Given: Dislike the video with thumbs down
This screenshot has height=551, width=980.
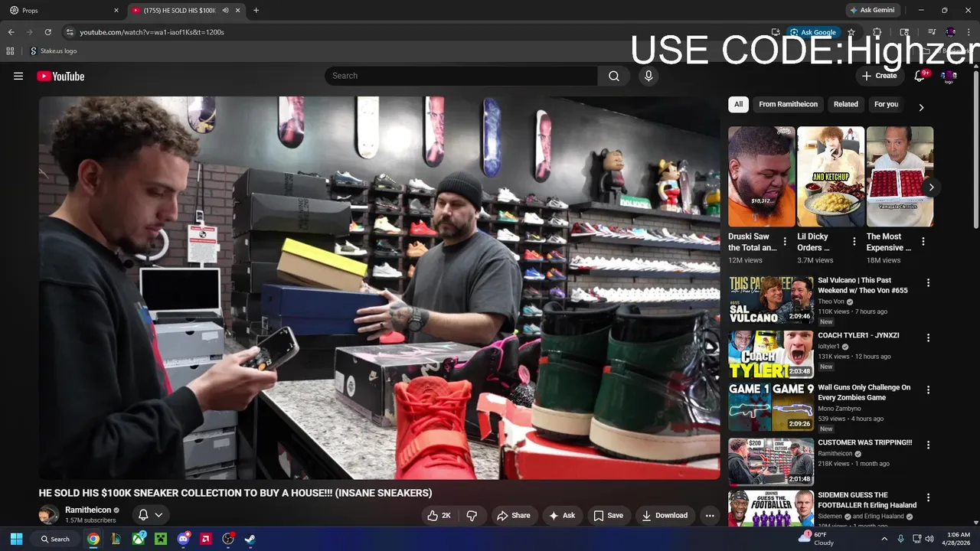Looking at the screenshot, I should pos(472,516).
